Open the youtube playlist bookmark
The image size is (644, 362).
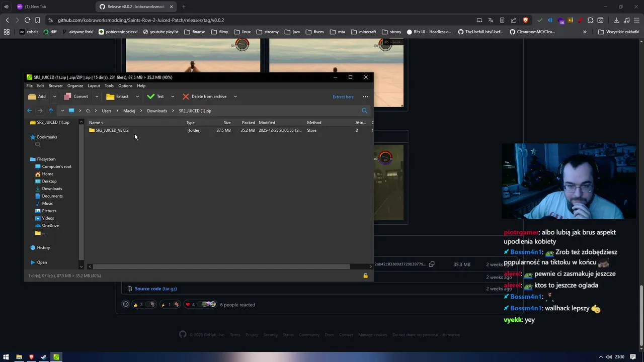160,32
